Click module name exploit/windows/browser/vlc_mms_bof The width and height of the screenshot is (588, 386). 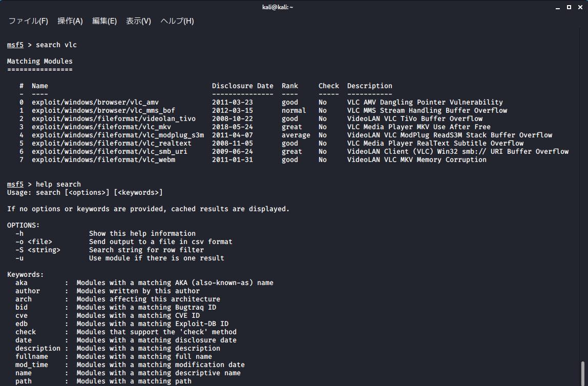[103, 110]
